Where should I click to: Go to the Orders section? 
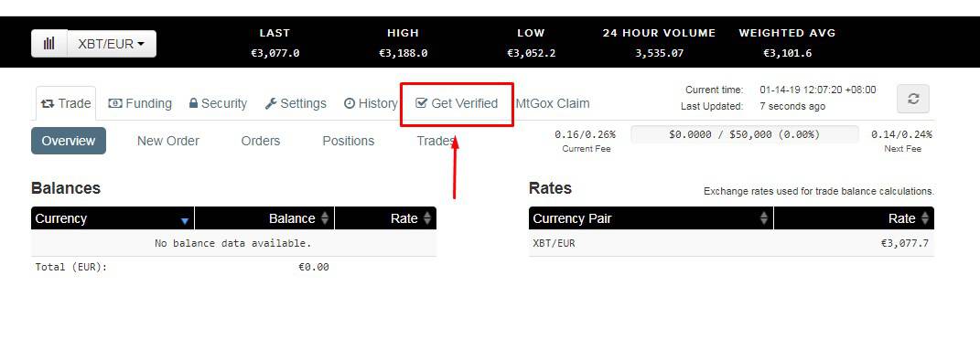[261, 141]
